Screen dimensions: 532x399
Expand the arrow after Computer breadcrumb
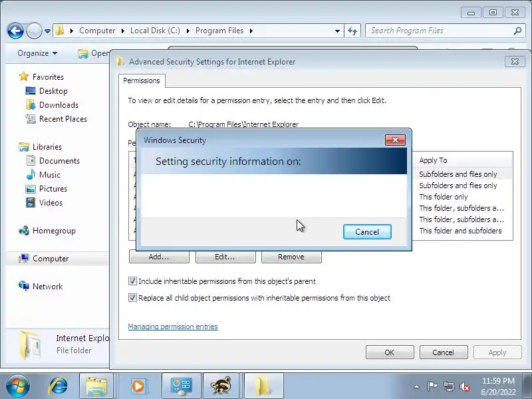tap(123, 31)
